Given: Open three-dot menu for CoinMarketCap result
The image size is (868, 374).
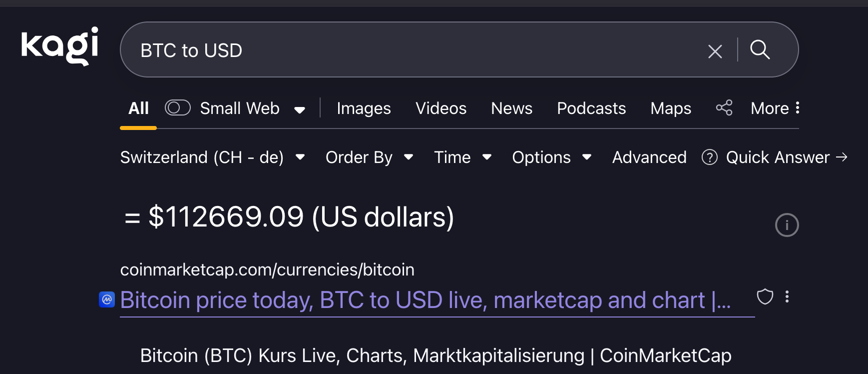Looking at the screenshot, I should [x=787, y=297].
